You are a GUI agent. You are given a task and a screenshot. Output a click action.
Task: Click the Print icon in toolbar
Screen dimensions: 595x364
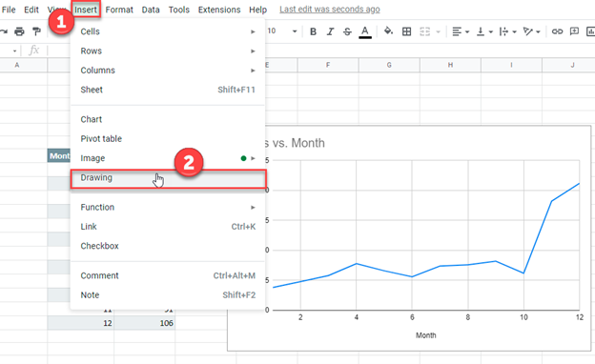[19, 31]
